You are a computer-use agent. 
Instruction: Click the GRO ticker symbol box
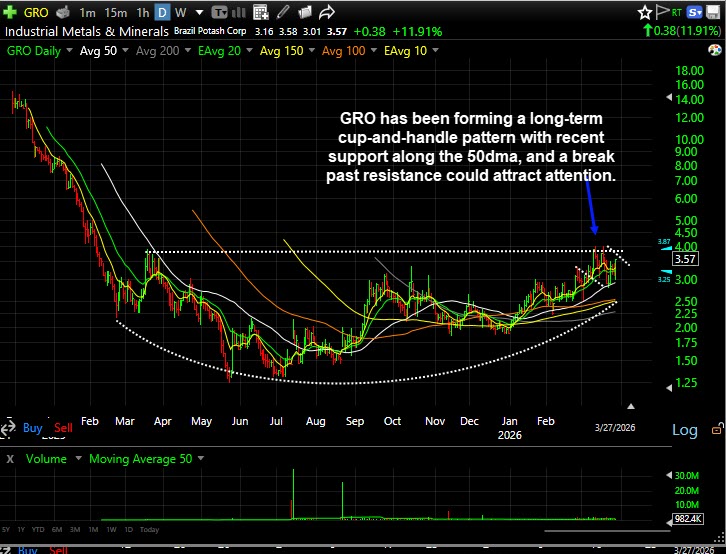click(x=36, y=12)
